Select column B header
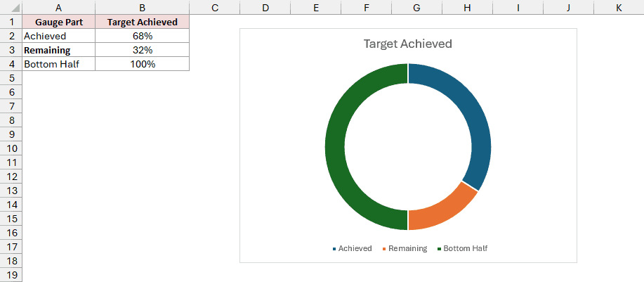 [x=143, y=8]
